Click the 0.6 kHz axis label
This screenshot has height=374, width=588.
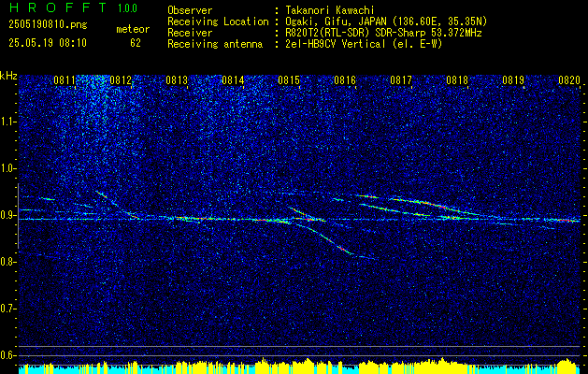(8, 355)
